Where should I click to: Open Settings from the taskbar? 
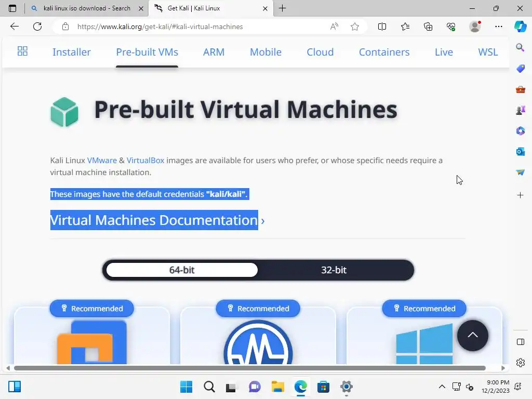(x=346, y=387)
